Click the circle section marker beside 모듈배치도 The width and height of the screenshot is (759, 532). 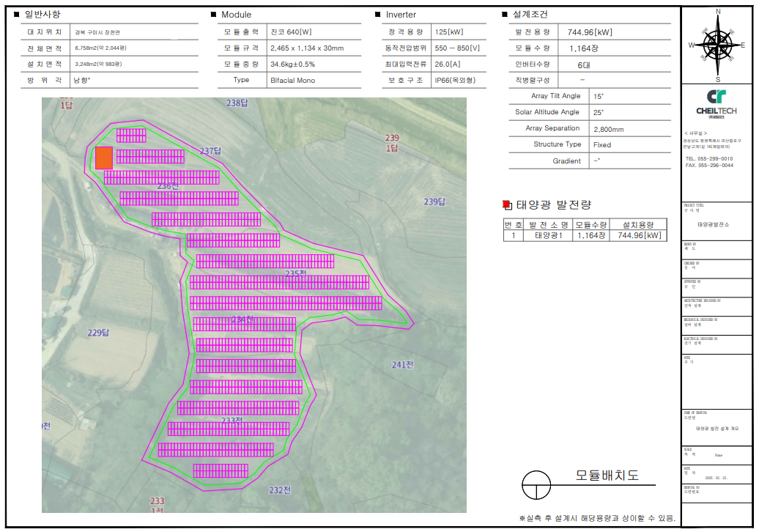coord(536,484)
